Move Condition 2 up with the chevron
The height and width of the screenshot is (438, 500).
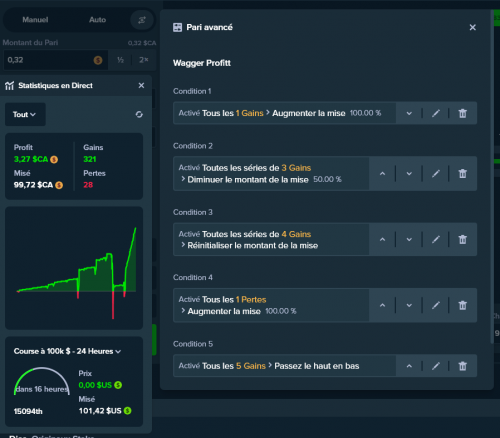click(383, 173)
